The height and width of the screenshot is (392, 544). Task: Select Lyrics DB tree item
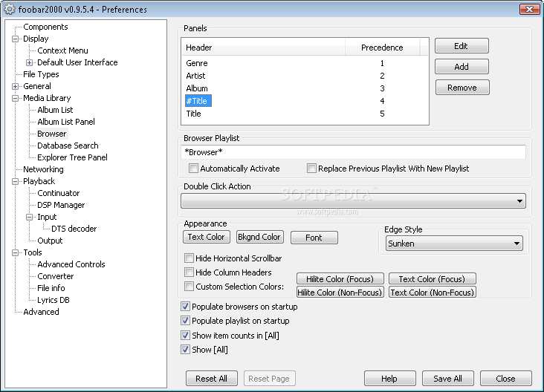coord(54,300)
